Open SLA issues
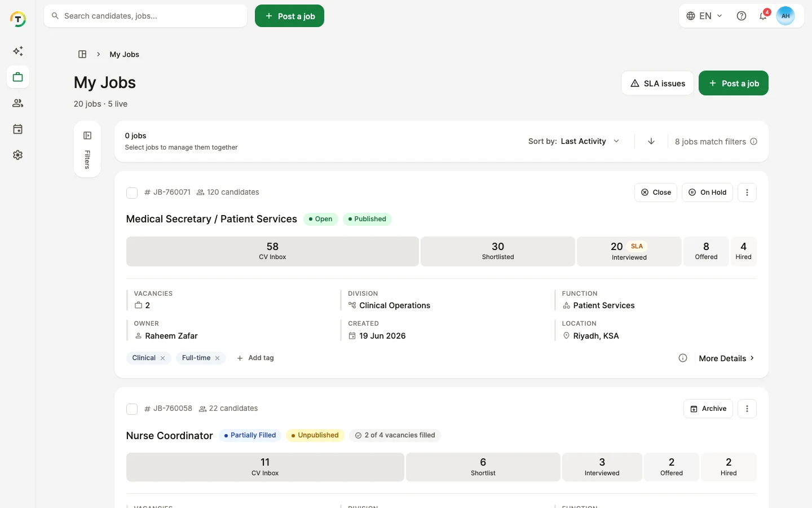The width and height of the screenshot is (812, 508). pos(657,83)
